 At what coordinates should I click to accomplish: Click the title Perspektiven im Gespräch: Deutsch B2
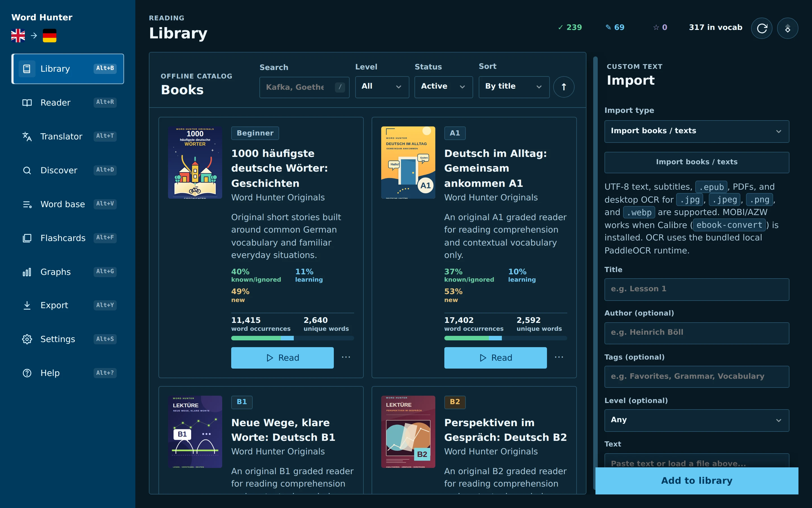pos(505,430)
